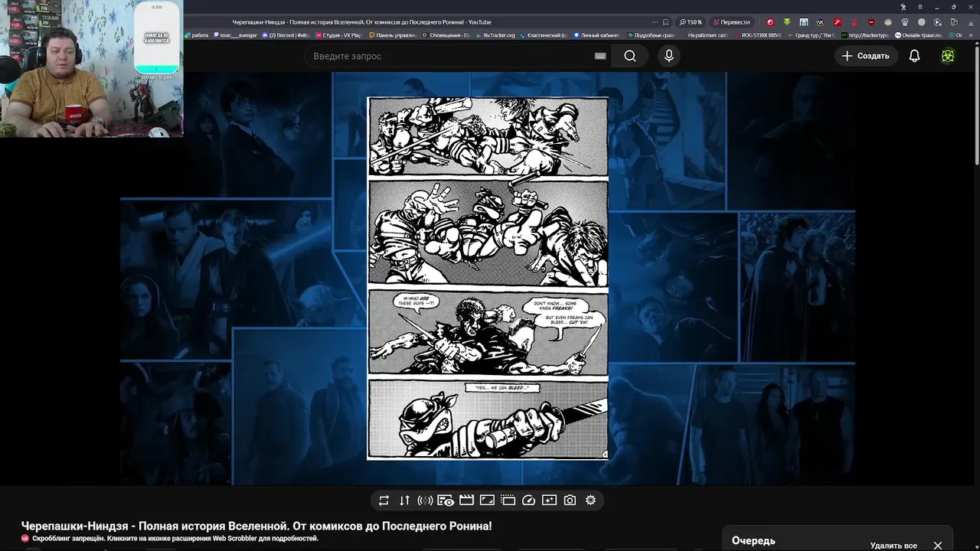Toggle the eye view-filter control

[446, 500]
